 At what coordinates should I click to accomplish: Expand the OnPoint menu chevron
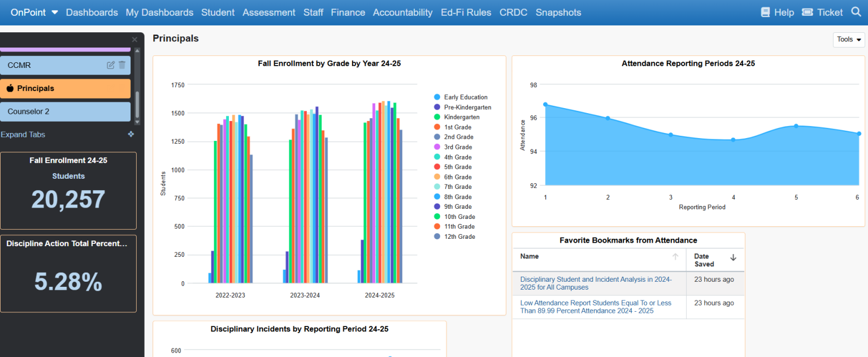[54, 12]
